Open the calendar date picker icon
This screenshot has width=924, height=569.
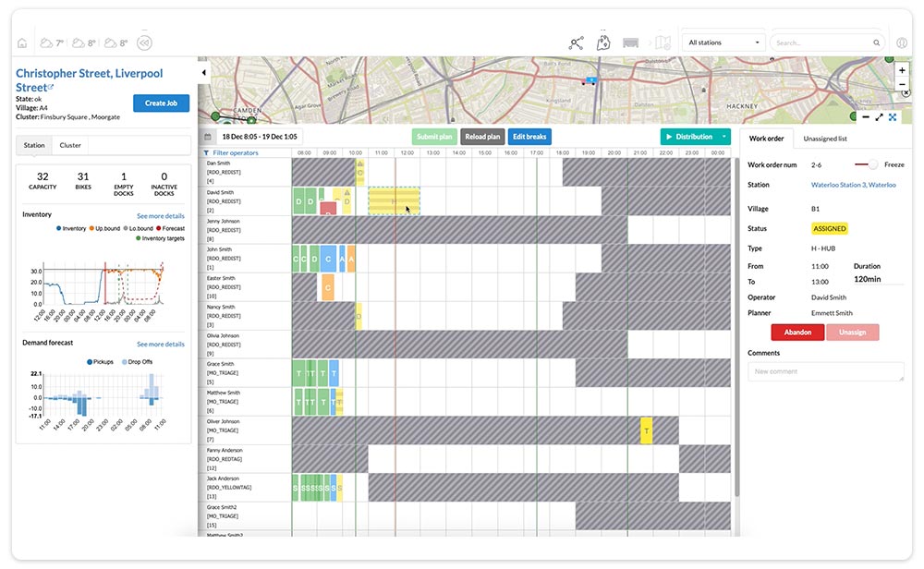207,137
